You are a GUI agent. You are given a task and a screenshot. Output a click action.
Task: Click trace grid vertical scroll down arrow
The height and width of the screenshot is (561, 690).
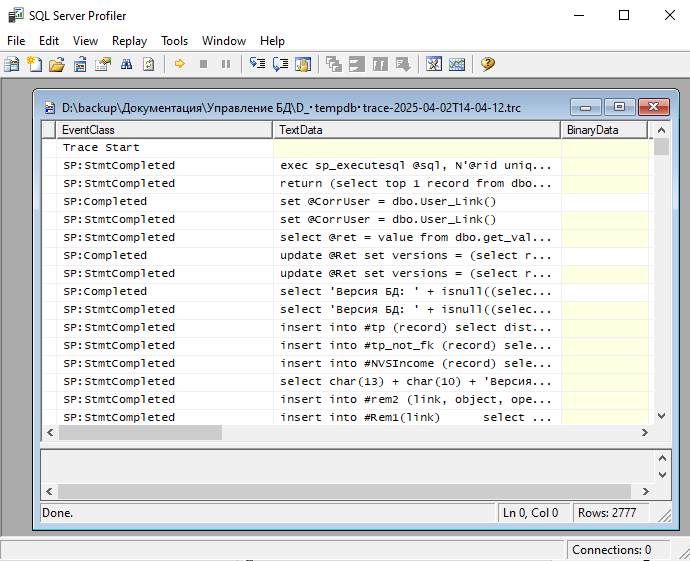point(661,416)
